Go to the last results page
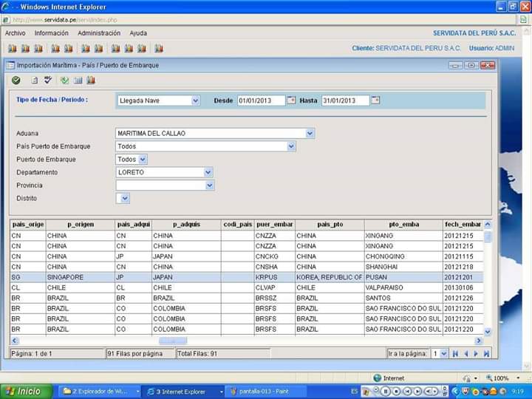The height and width of the screenshot is (399, 532). [486, 354]
